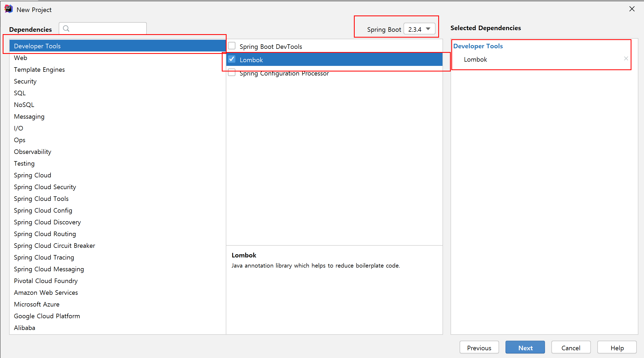Select the Ops category
This screenshot has width=644, height=358.
[118, 140]
